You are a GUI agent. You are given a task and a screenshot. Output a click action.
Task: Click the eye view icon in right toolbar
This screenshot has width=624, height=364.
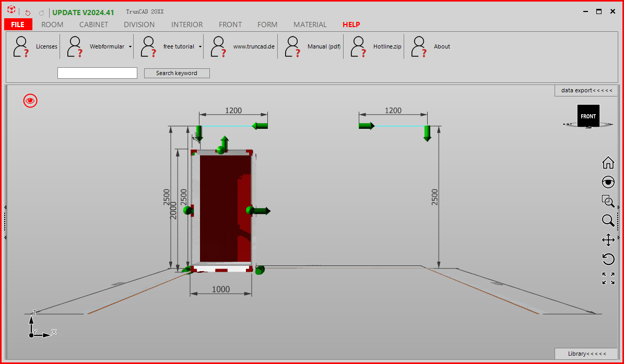(608, 182)
